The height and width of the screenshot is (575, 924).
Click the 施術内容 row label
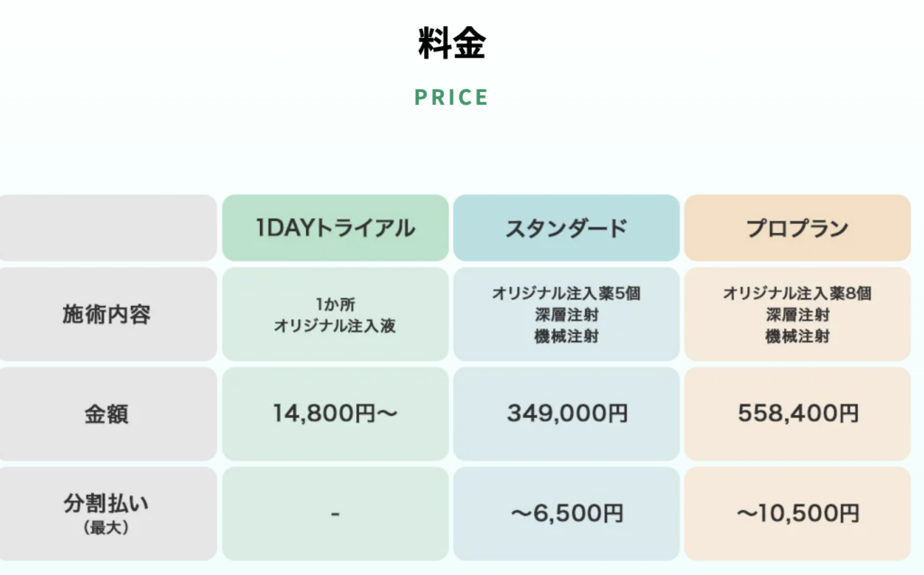106,315
